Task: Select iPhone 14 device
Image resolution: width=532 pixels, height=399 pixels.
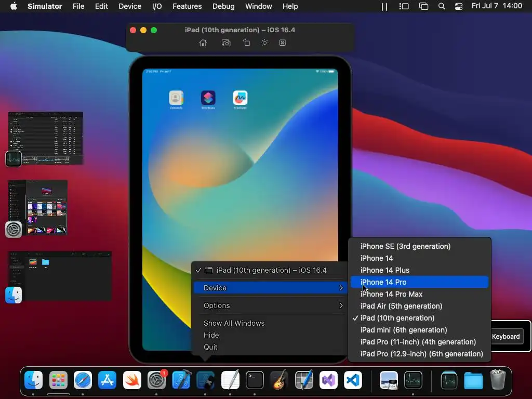Action: [x=420, y=258]
